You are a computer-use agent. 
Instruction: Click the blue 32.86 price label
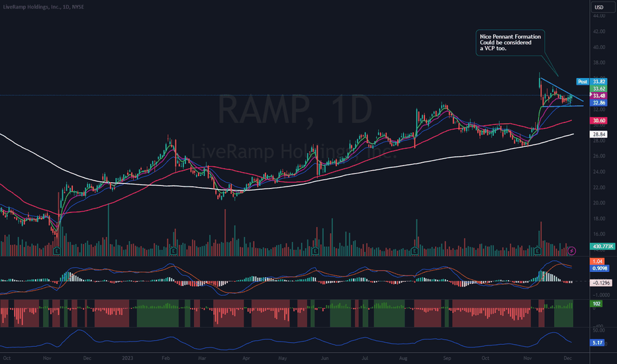click(x=598, y=103)
